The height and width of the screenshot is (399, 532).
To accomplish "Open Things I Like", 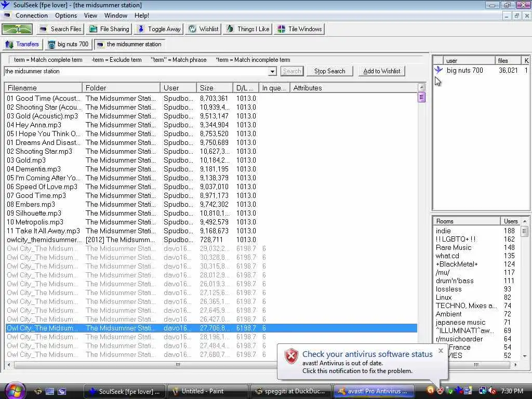I will coord(248,29).
